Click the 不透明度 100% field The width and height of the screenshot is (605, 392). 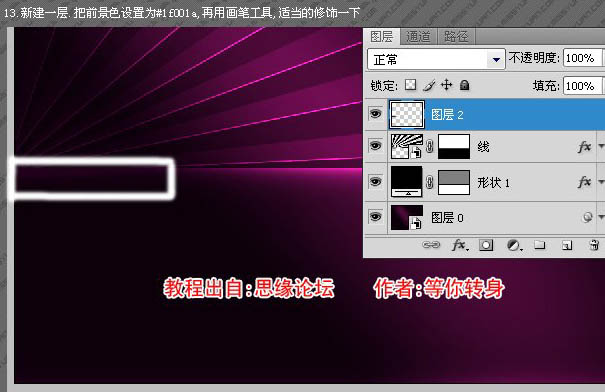pyautogui.click(x=582, y=58)
